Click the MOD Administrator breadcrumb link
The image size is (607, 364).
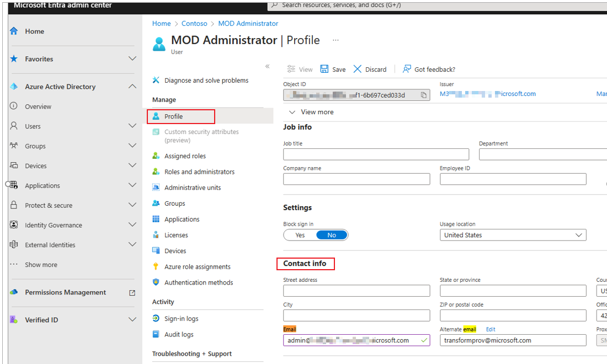[248, 23]
